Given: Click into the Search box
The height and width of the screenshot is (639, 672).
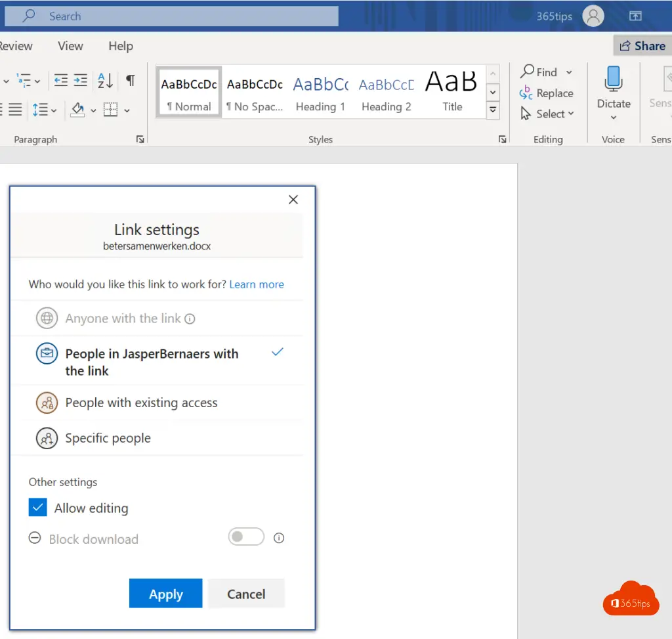Looking at the screenshot, I should tap(171, 16).
